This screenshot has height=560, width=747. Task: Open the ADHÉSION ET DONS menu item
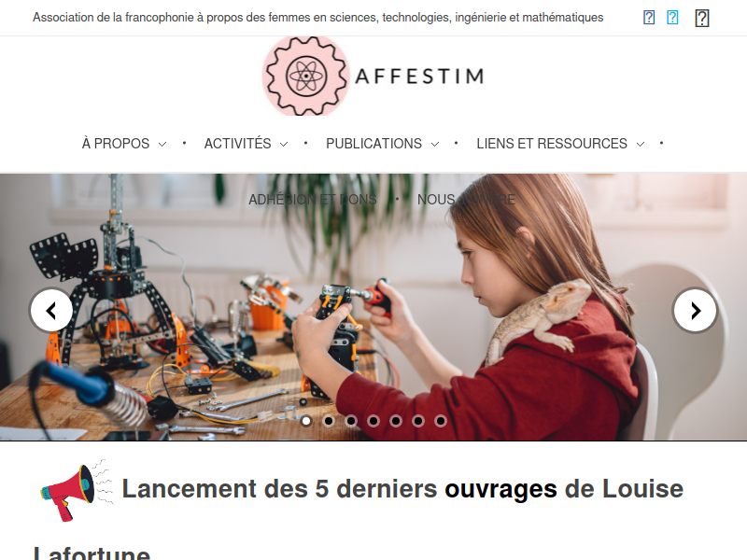(313, 200)
